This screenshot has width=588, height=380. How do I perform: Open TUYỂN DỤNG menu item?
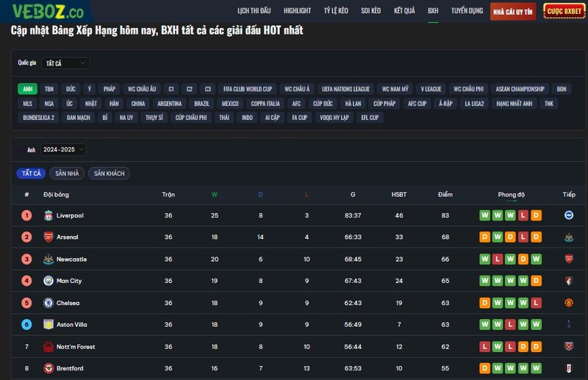467,11
